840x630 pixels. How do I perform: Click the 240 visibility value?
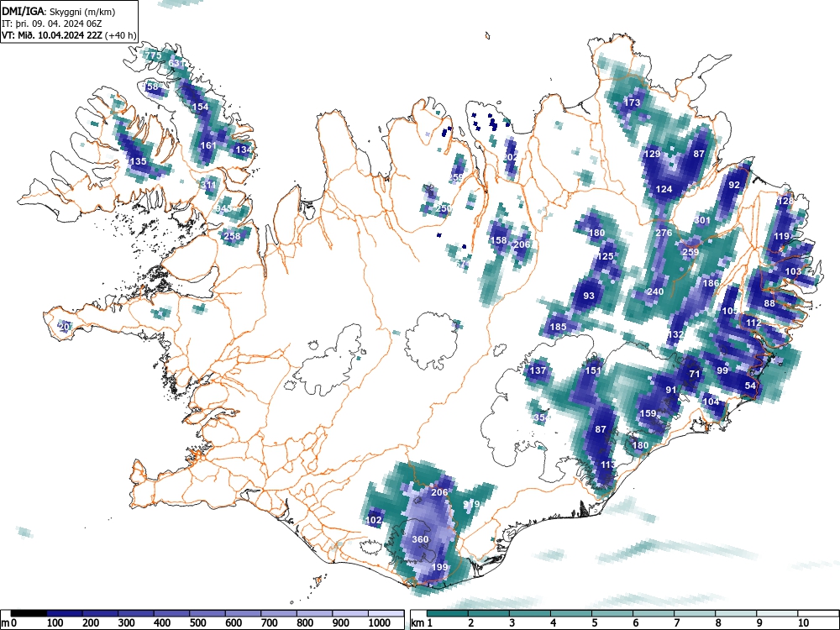point(656,292)
